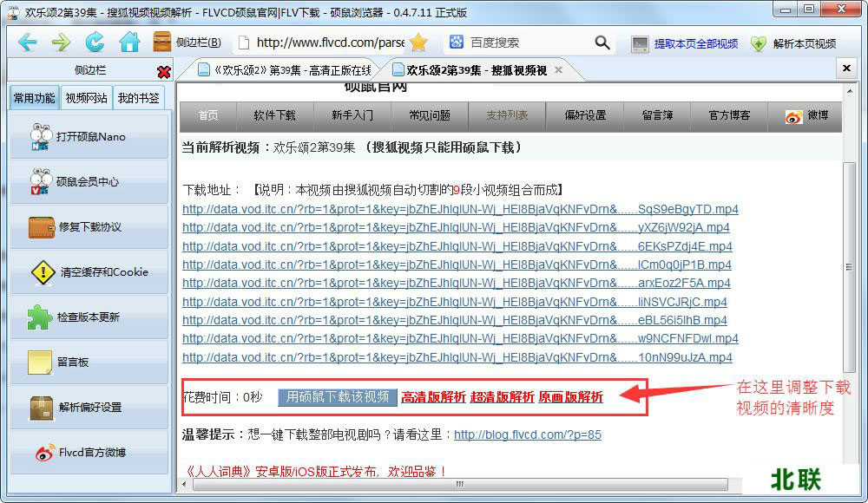Click 原画版解析 link
Viewport: 868px width, 503px height.
pyautogui.click(x=571, y=397)
